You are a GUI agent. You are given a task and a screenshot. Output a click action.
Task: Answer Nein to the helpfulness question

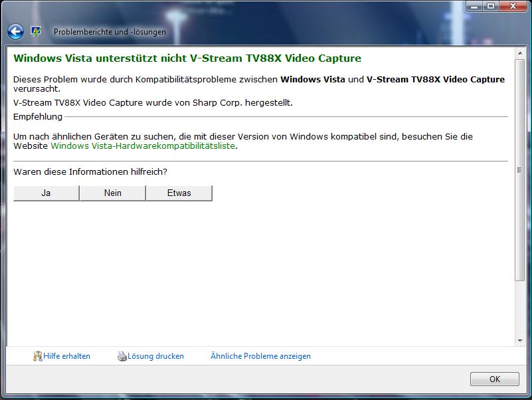click(x=113, y=193)
